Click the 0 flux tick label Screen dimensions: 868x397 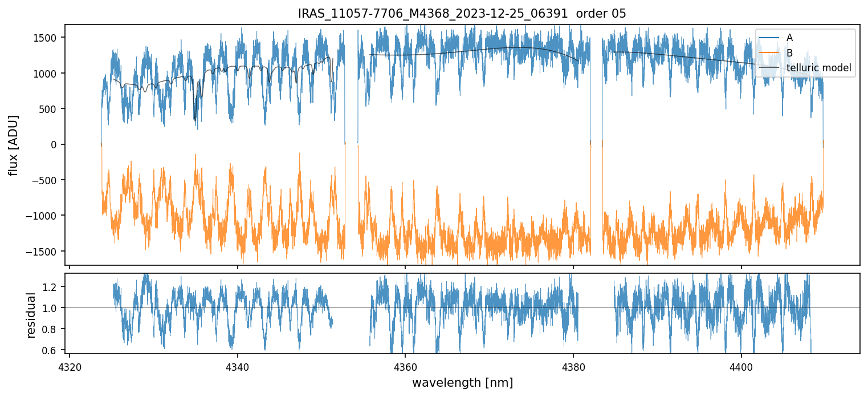pos(56,145)
